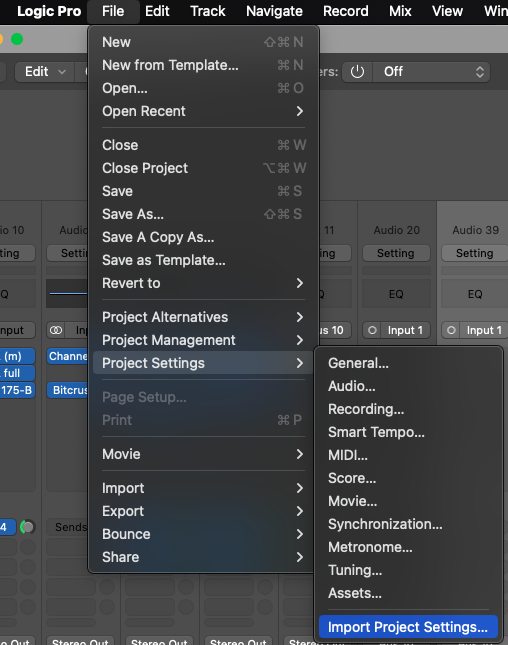Open the Navigate menu

(x=274, y=11)
